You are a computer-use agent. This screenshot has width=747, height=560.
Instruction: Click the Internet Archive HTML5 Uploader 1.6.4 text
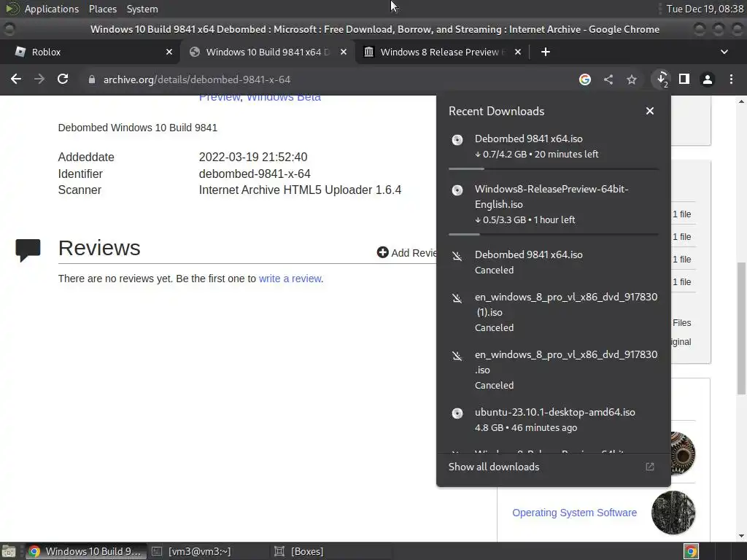pyautogui.click(x=300, y=190)
